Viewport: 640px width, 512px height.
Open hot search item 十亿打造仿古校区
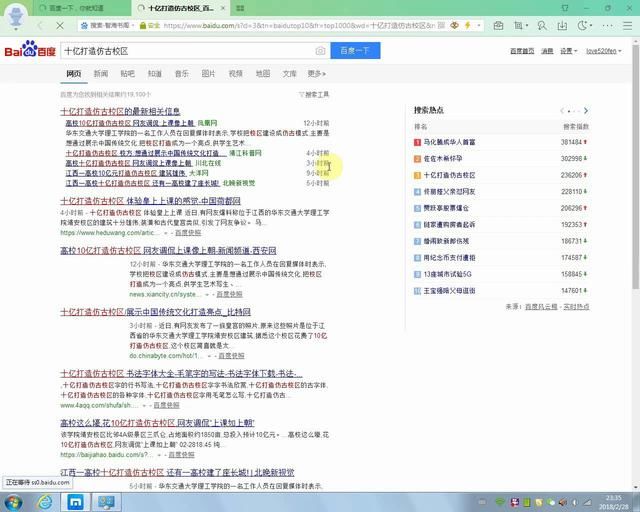click(449, 175)
